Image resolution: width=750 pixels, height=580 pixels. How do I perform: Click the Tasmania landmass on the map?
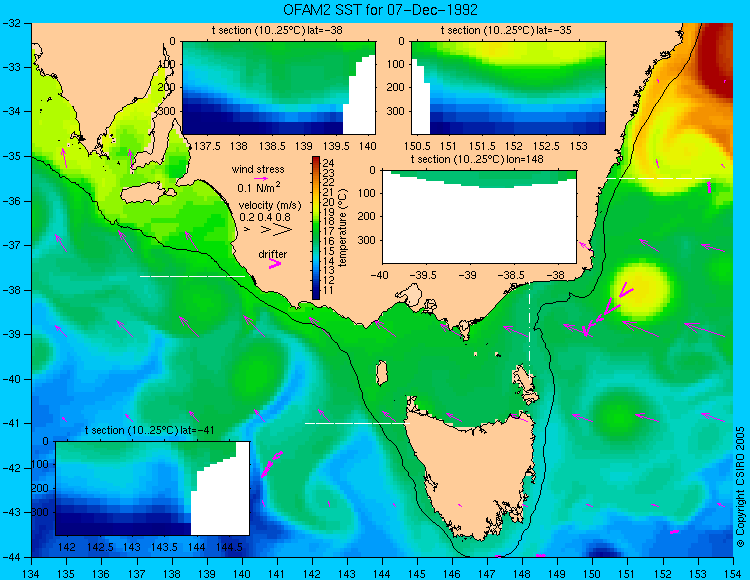pos(471,471)
